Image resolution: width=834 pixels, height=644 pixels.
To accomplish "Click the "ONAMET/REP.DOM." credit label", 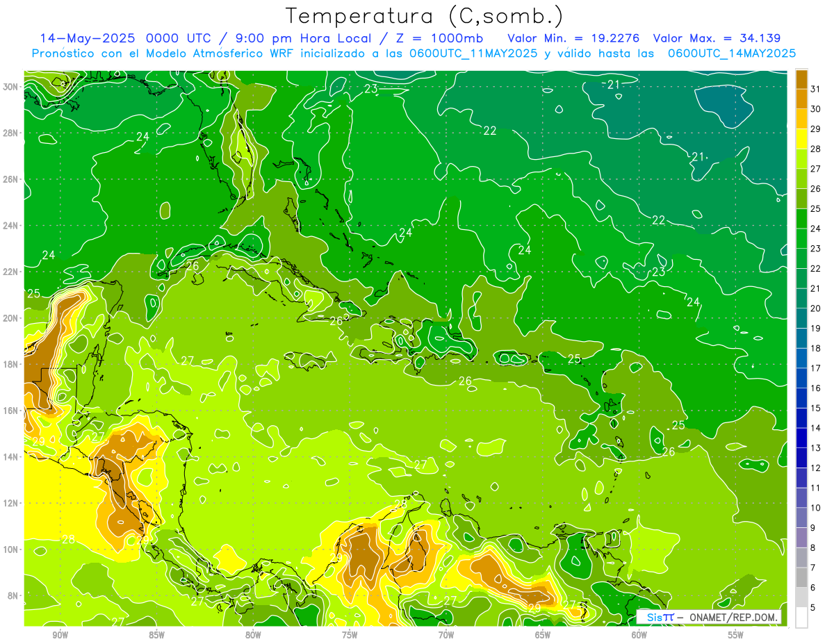I will pyautogui.click(x=734, y=617).
